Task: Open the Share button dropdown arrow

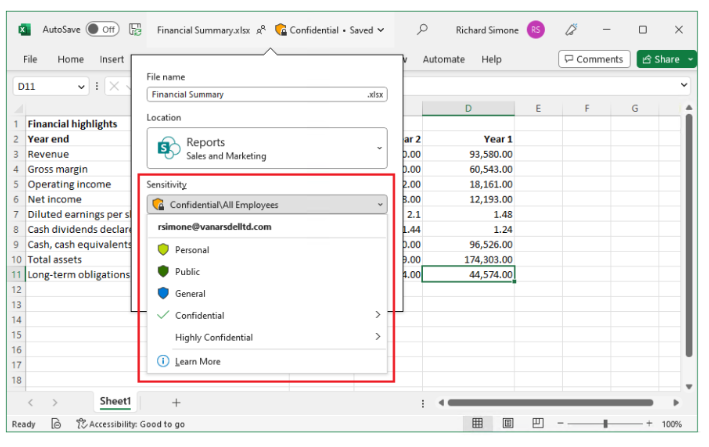Action: click(x=690, y=59)
